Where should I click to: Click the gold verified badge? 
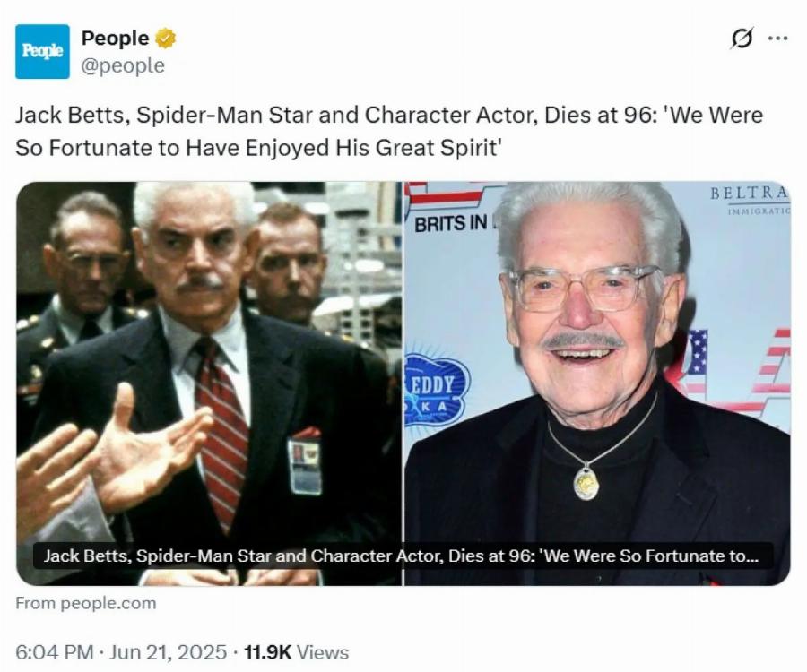[x=166, y=39]
